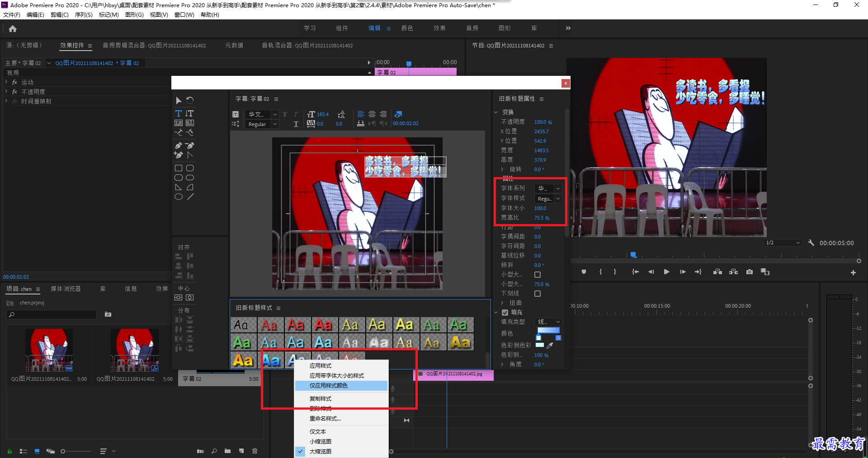Viewport: 868px width, 458px height.
Task: Enable the Underline (下划线) checkbox
Action: pyautogui.click(x=538, y=294)
